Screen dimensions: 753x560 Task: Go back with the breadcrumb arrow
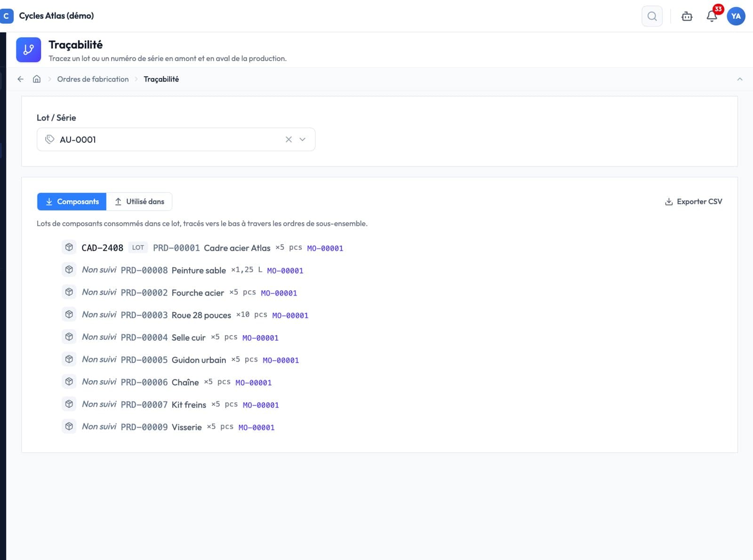click(20, 79)
